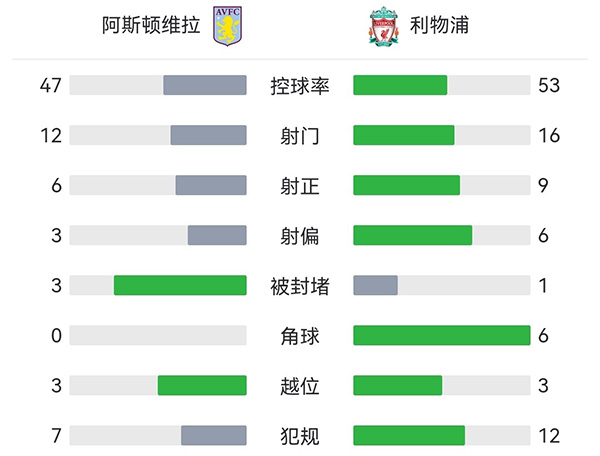Click the 角球 stat label
Screen dimensions: 600x456
tap(299, 336)
